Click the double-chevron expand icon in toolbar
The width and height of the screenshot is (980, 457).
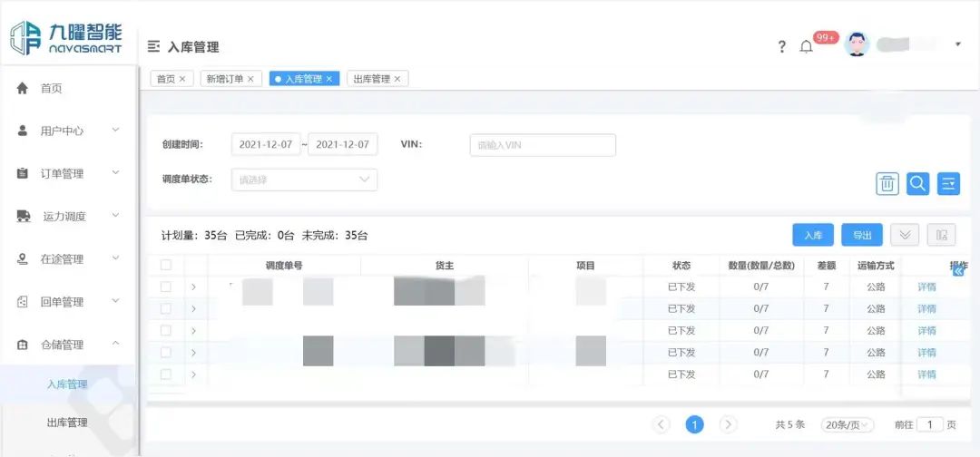click(x=905, y=235)
